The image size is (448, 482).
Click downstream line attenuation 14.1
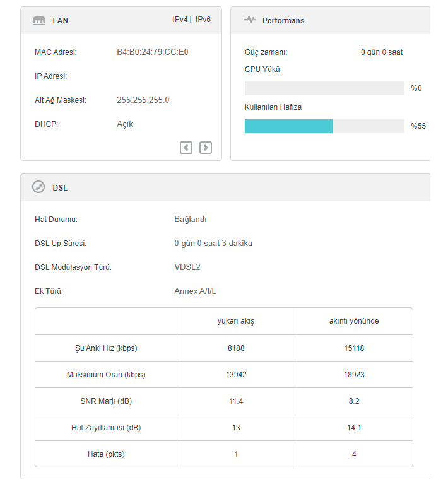[354, 427]
